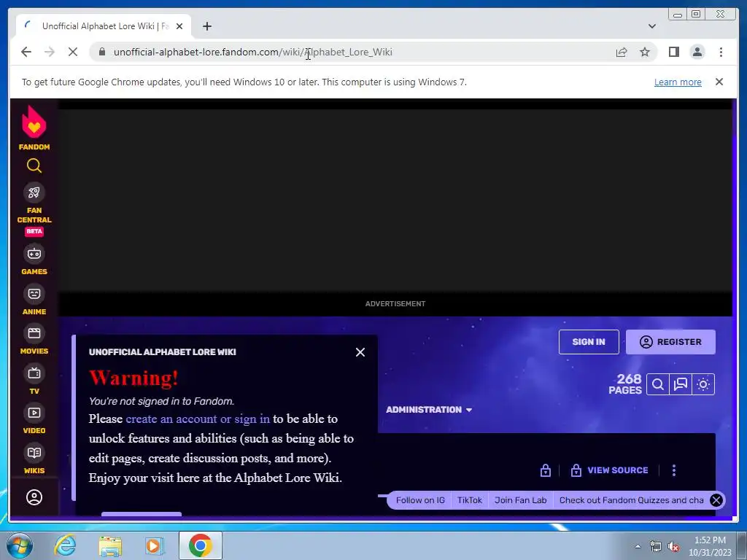Click the page protection lock icon
Viewport: 747px width, 560px height.
pyautogui.click(x=546, y=470)
